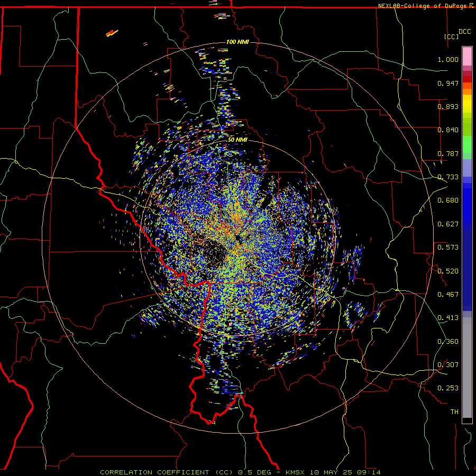
Task: Click the [CC] legend heading
Action: pos(451,36)
